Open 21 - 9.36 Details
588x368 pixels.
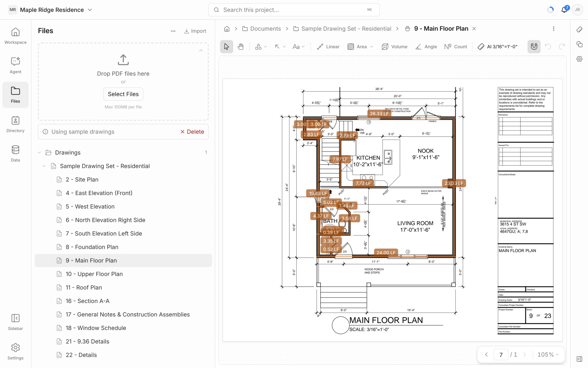click(x=123, y=342)
